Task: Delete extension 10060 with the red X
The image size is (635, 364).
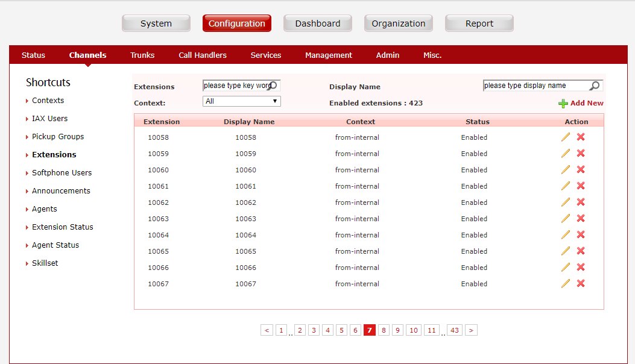Action: [581, 169]
